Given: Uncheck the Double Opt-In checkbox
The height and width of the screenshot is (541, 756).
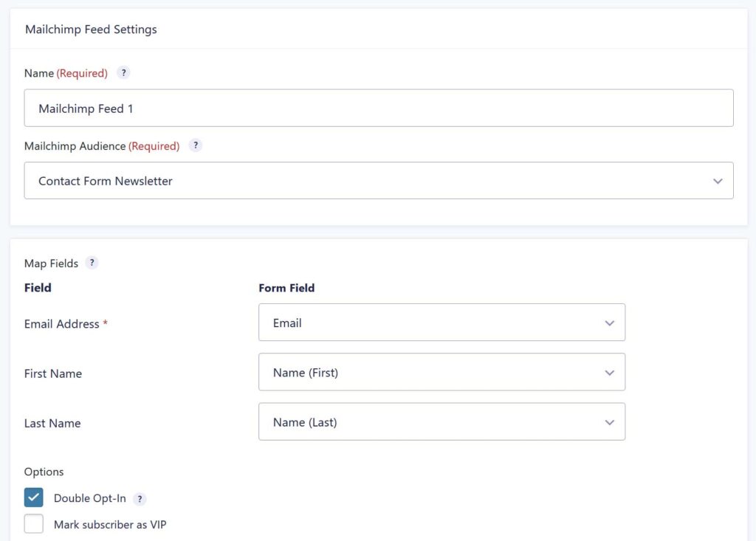Looking at the screenshot, I should [x=33, y=497].
